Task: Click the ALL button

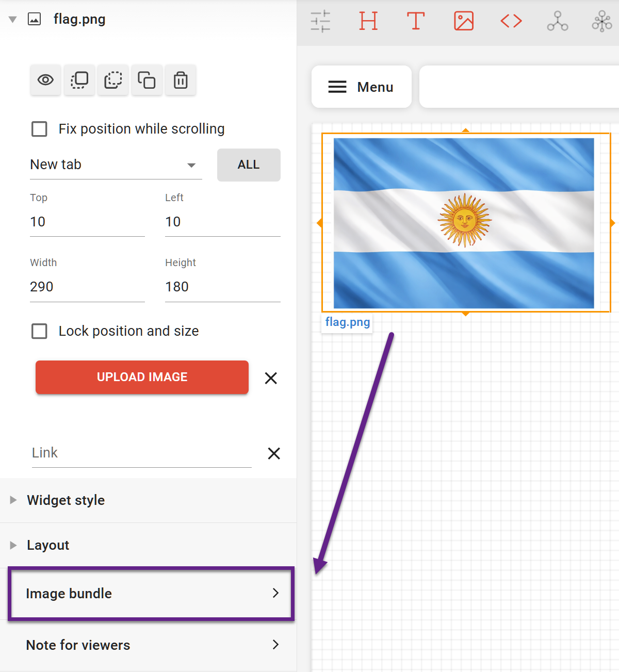Action: [249, 165]
